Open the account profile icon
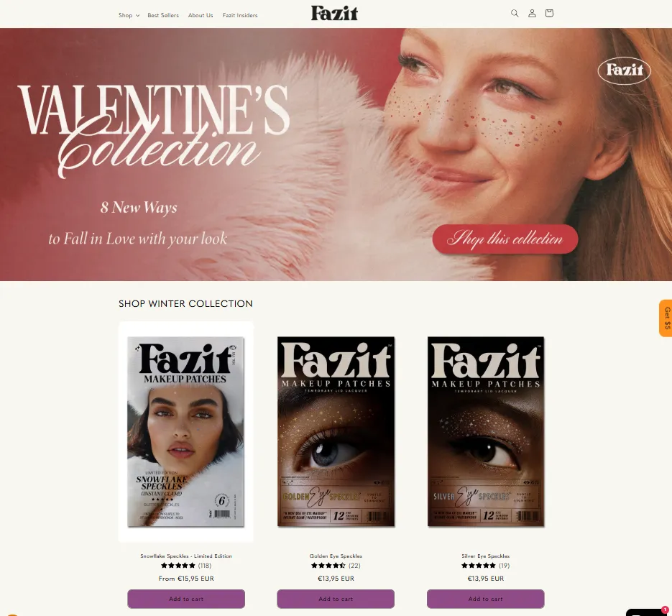Viewport: 672px width, 616px height. [x=532, y=13]
